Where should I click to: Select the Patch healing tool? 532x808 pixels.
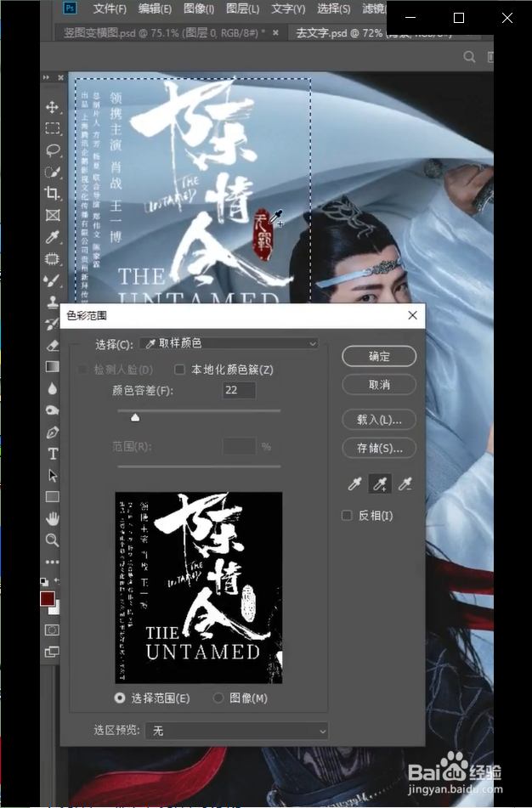52,258
